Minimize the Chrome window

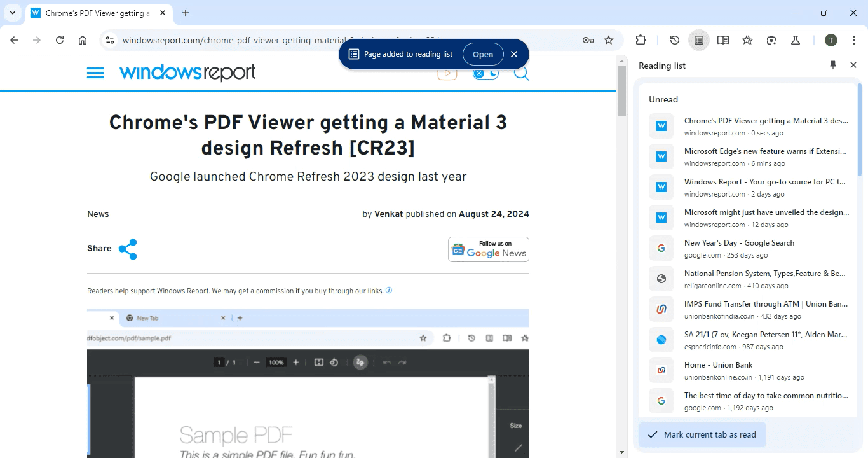(x=795, y=13)
